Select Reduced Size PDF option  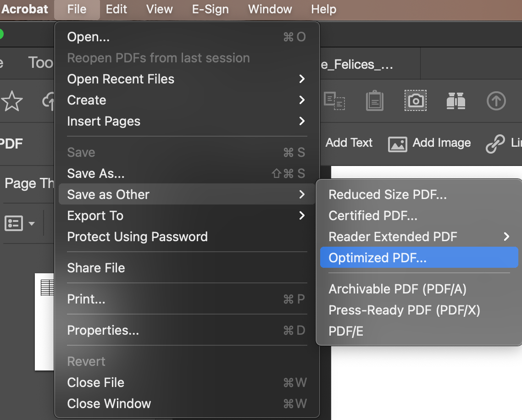pyautogui.click(x=387, y=194)
